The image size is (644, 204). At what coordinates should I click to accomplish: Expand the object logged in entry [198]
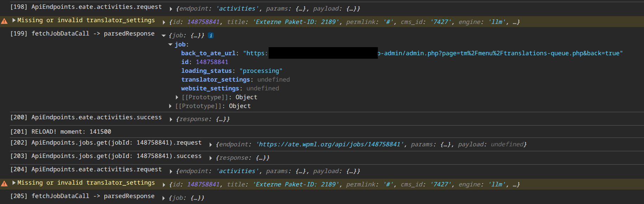pyautogui.click(x=171, y=9)
